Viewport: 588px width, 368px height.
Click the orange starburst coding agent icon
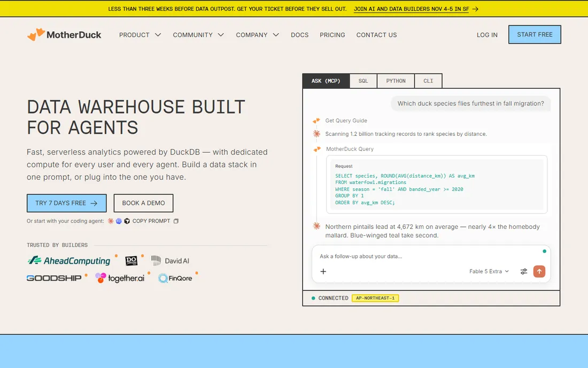click(111, 221)
